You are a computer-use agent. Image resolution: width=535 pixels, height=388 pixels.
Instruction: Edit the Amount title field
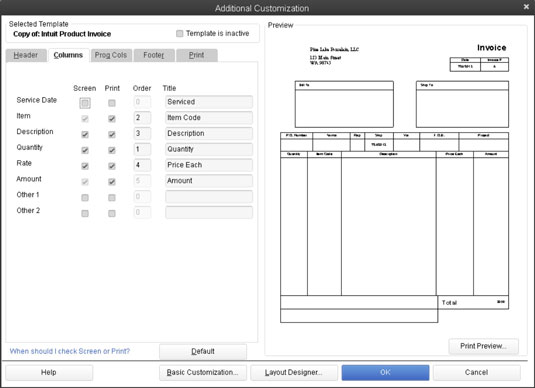209,181
